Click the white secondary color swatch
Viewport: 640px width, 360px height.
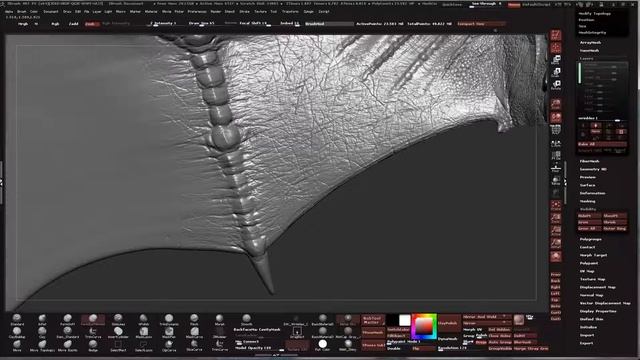click(x=404, y=320)
